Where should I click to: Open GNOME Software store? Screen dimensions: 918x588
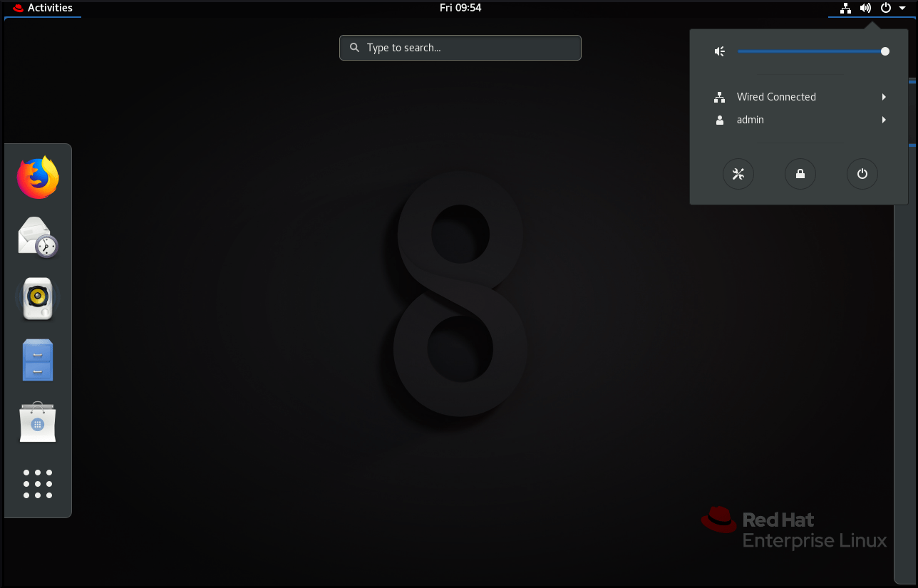tap(37, 422)
